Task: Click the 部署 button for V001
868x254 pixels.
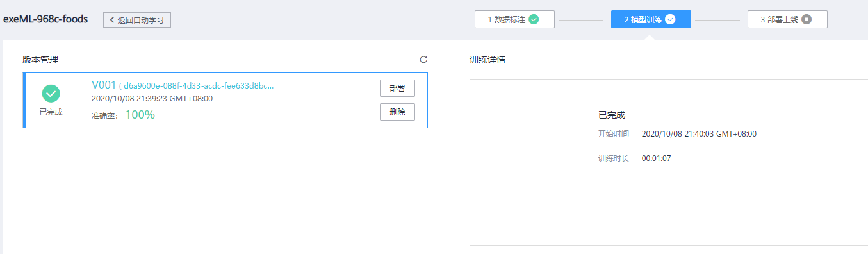Action: (397, 89)
